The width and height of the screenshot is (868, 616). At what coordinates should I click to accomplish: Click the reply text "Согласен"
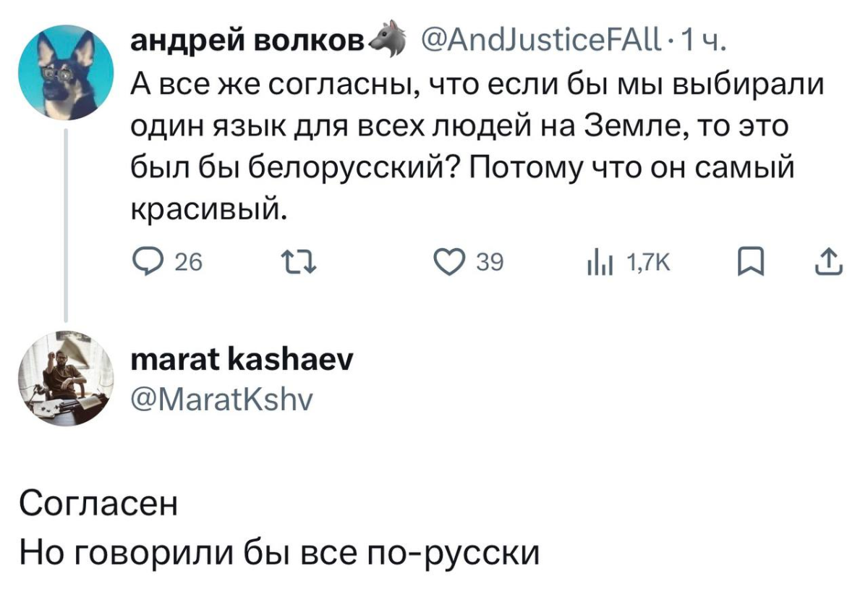pyautogui.click(x=98, y=504)
